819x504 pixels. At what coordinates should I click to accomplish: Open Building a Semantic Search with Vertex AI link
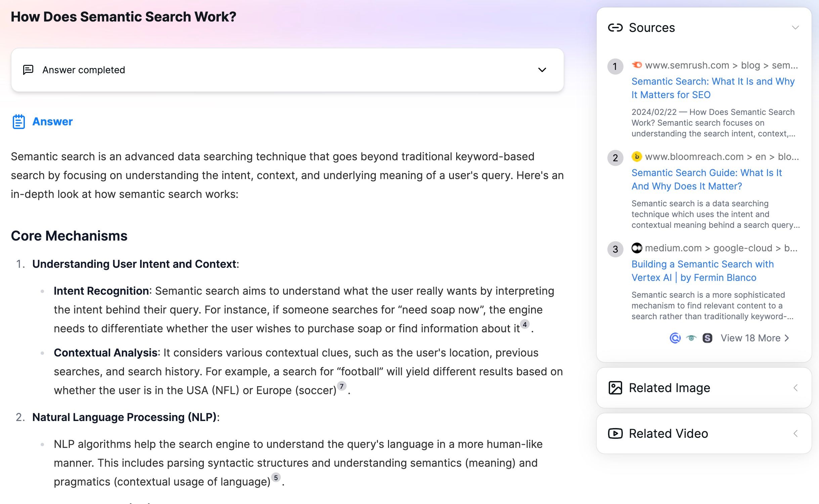[702, 271]
